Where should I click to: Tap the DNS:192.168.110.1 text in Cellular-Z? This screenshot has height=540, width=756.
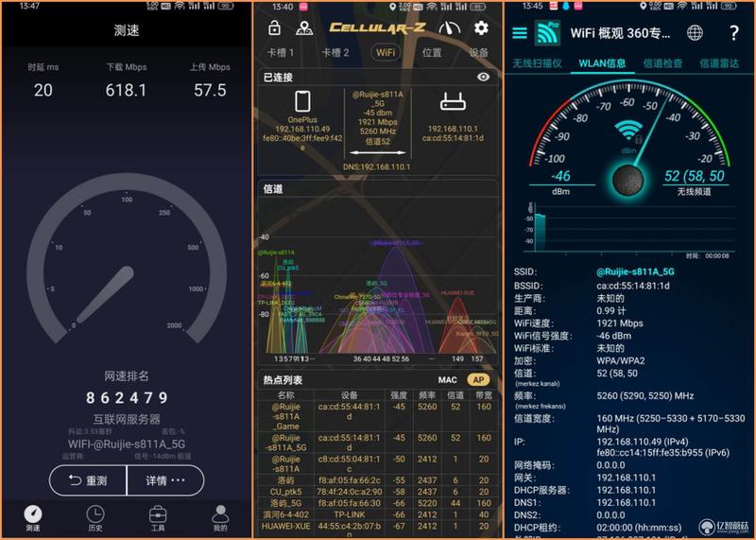[x=376, y=166]
